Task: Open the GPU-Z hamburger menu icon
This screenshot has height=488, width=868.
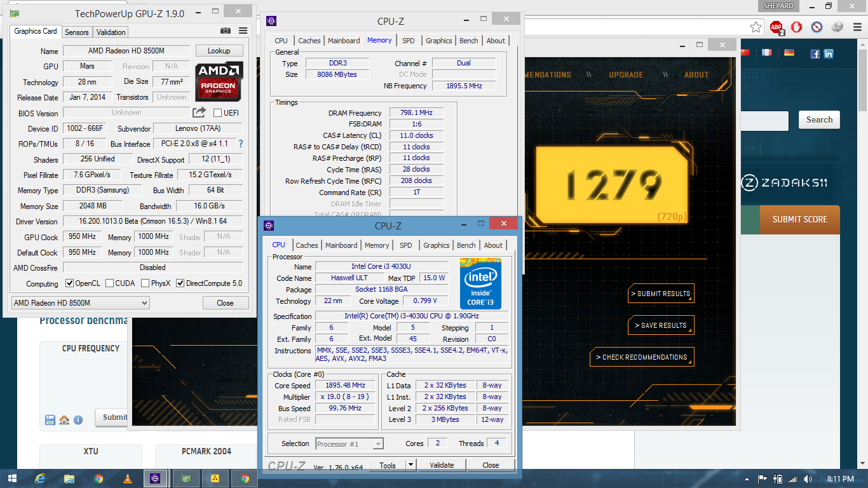Action: click(x=243, y=30)
